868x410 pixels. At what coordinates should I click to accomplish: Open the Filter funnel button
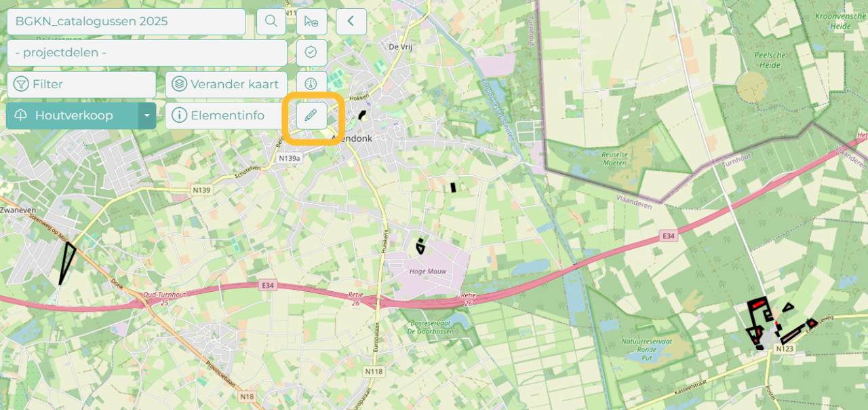(x=81, y=84)
